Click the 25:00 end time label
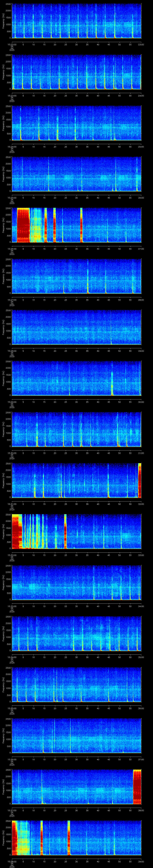This screenshot has width=153, height=868. pyautogui.click(x=141, y=147)
